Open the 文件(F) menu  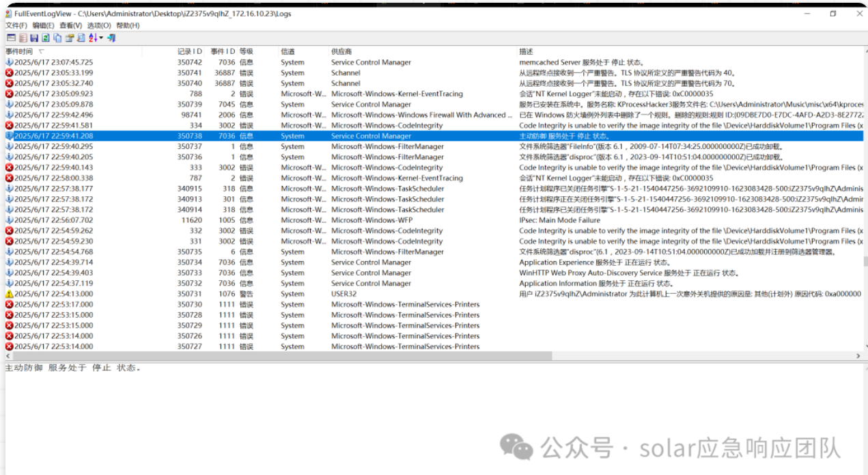click(x=16, y=25)
